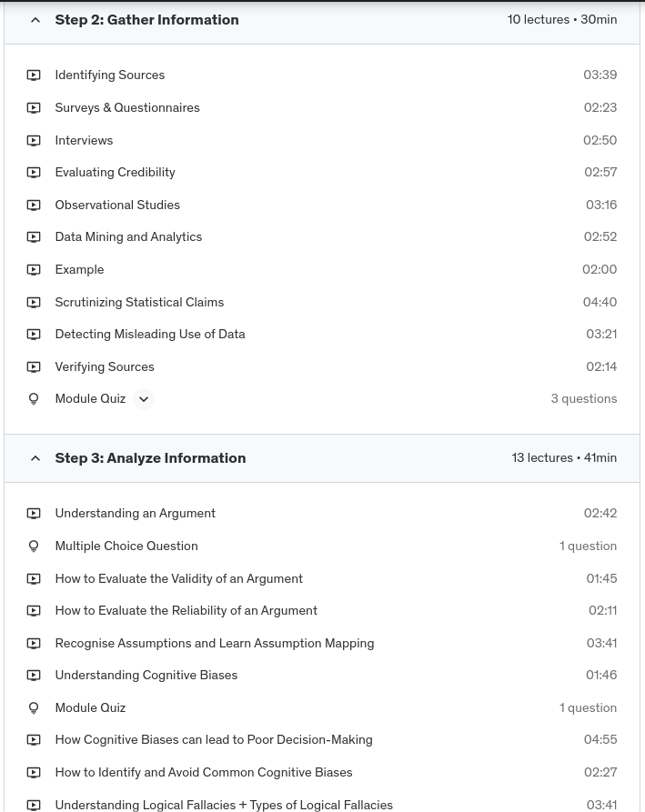645x812 pixels.
Task: Click video icon beside Understanding Cognitive Biases
Action: tap(34, 676)
